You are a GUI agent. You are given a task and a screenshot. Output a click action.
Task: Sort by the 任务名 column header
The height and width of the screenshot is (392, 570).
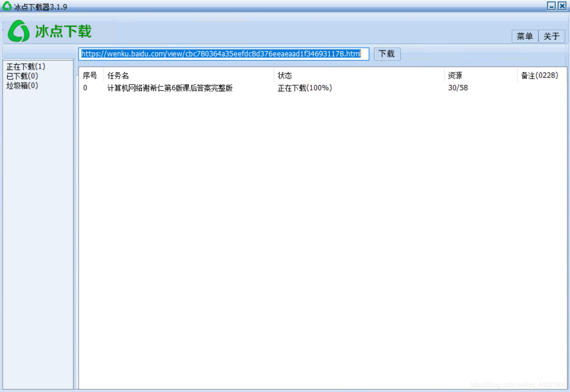pyautogui.click(x=188, y=75)
